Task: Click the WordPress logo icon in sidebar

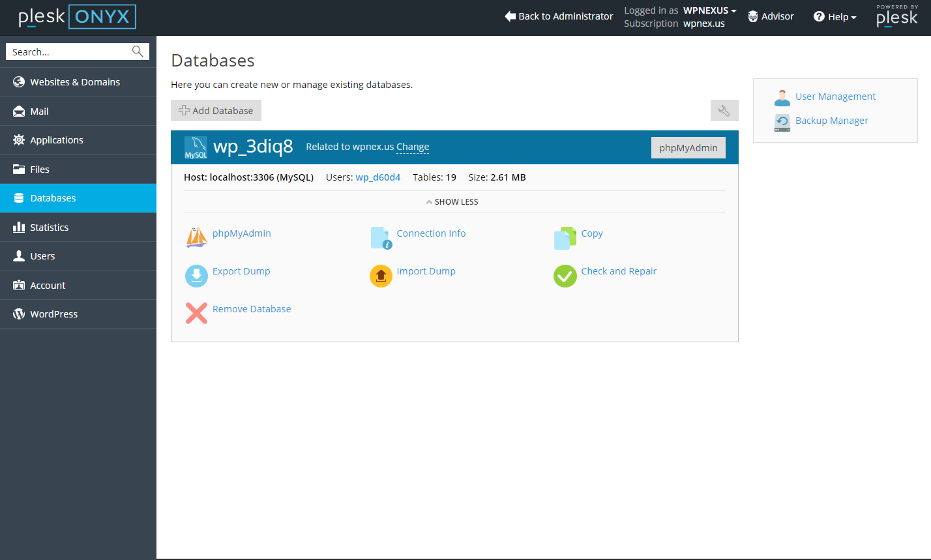Action: [19, 314]
